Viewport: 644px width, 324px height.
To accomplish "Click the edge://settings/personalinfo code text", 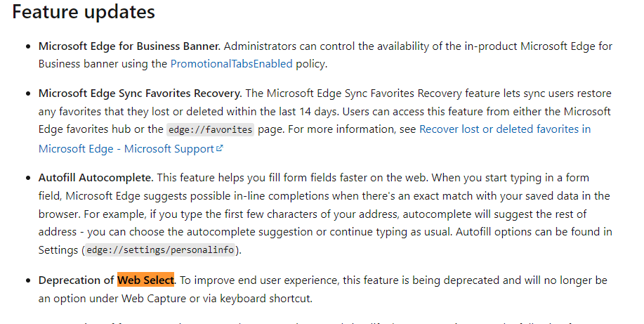I will pos(161,250).
